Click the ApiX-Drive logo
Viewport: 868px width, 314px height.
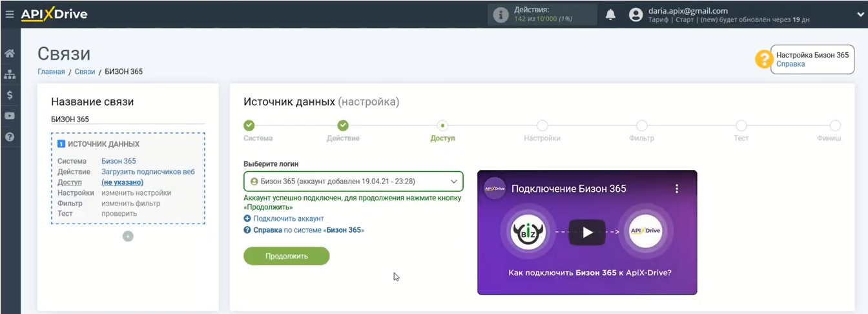click(54, 14)
